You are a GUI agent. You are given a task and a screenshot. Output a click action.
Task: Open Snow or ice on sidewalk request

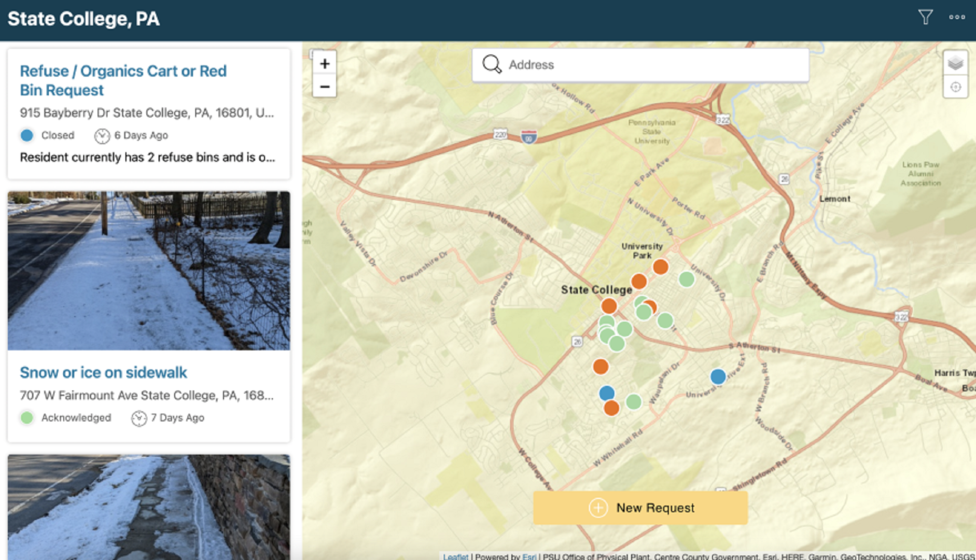click(103, 372)
